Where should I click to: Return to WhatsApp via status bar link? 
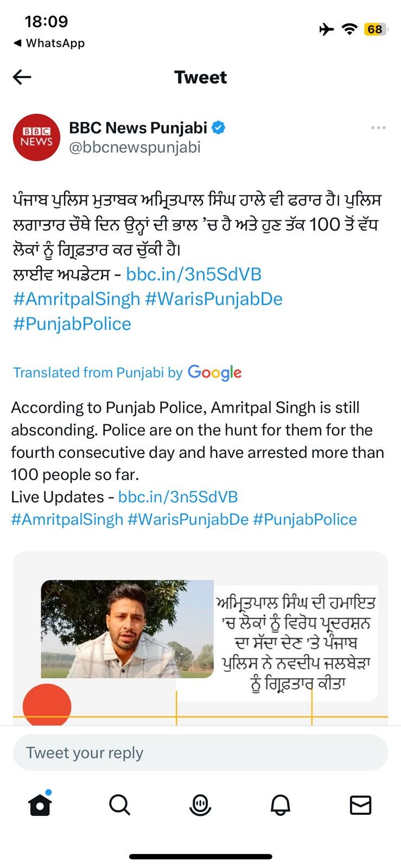tap(49, 43)
